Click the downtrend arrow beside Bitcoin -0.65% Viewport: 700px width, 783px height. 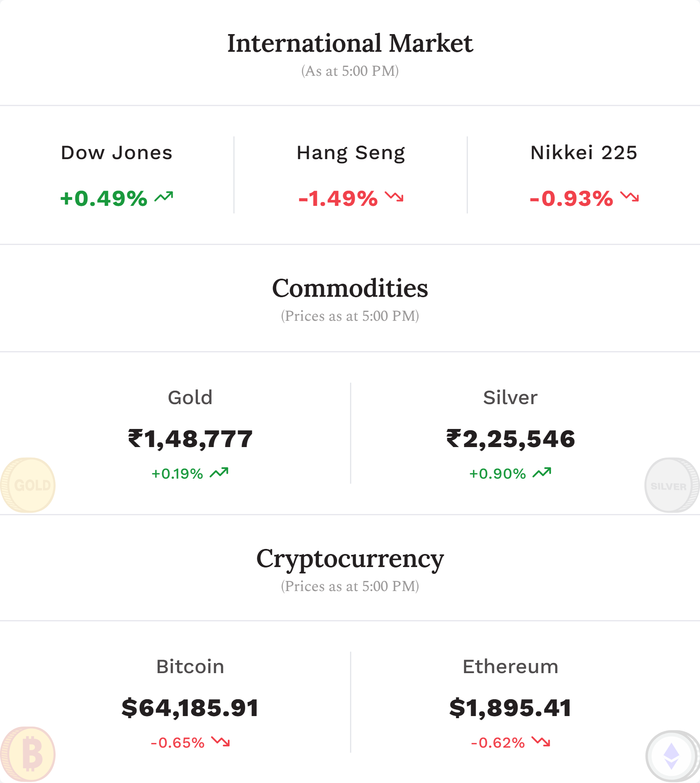point(221,742)
